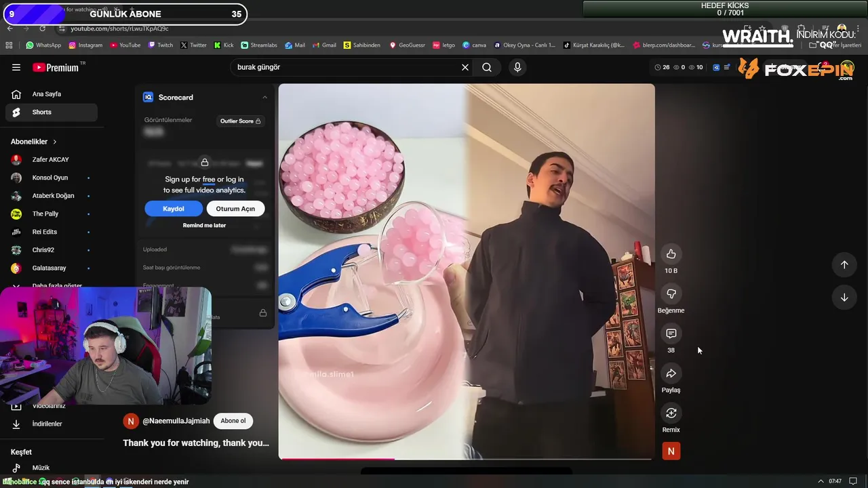Click the blue Kaydol button
The image size is (868, 488).
click(174, 209)
